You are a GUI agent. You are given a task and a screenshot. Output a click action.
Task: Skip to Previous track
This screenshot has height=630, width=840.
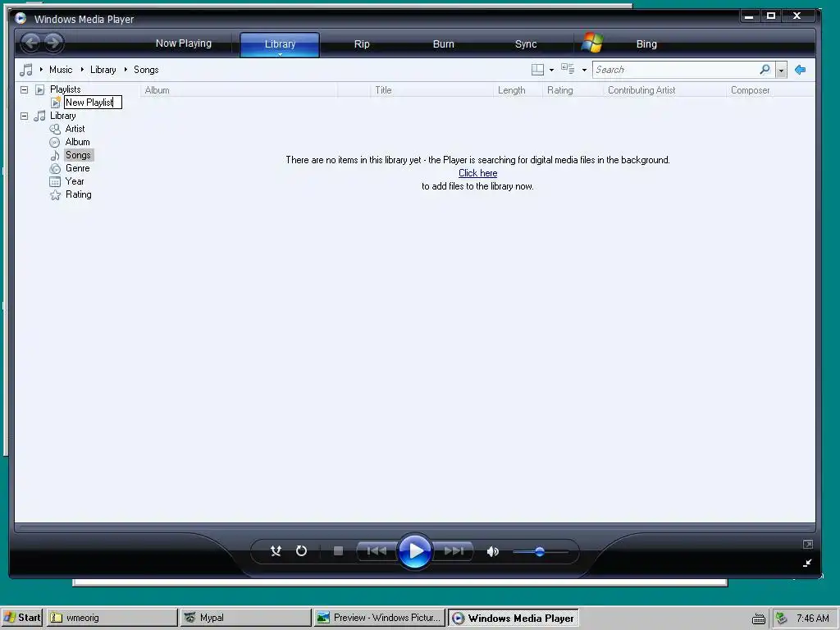point(377,551)
